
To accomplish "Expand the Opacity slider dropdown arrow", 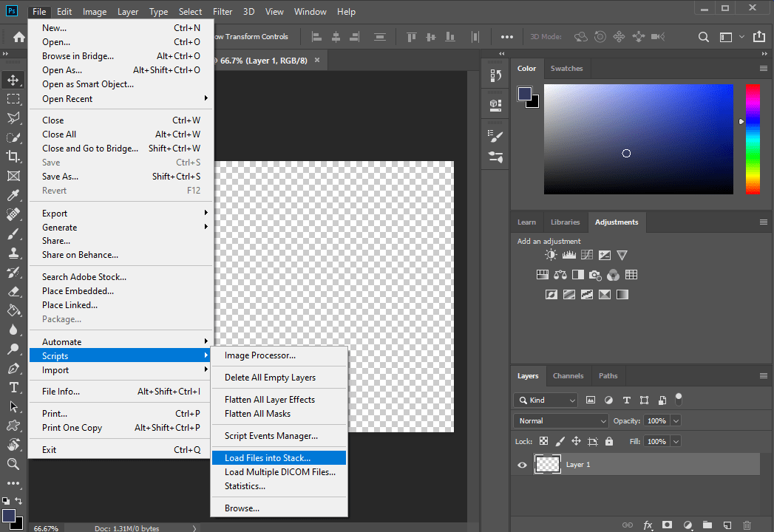I will pos(676,420).
